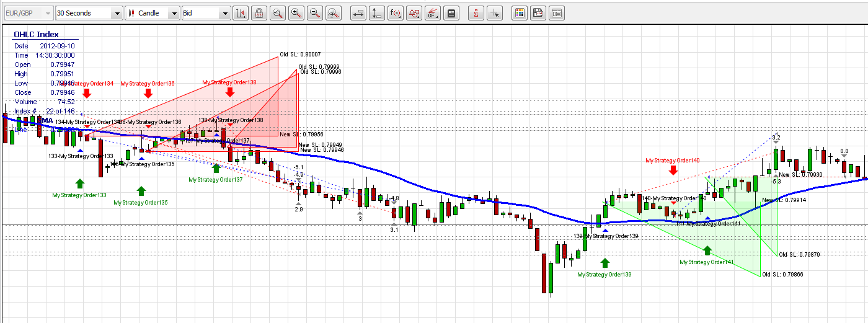
Task: Click the Old SL: 0.79999 label
Action: coord(319,66)
